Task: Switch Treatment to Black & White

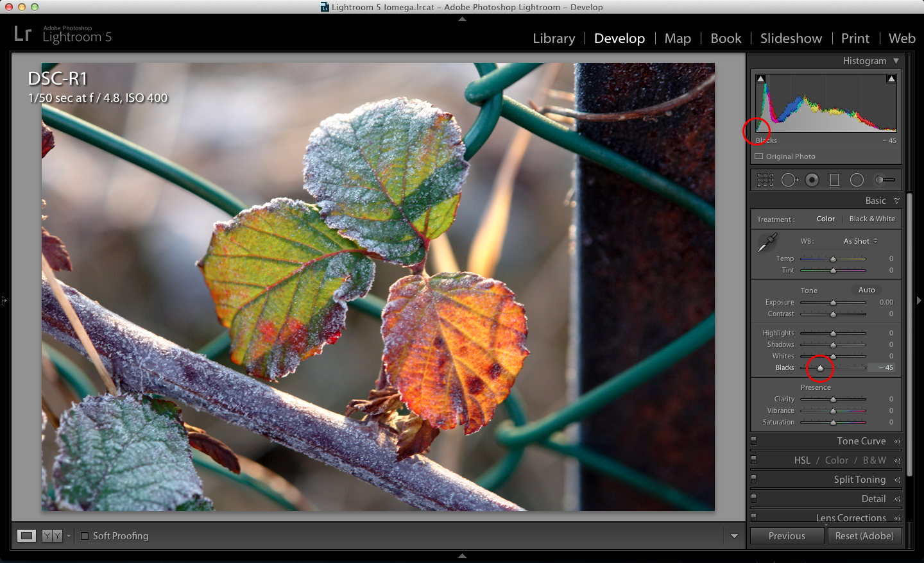Action: 871,219
